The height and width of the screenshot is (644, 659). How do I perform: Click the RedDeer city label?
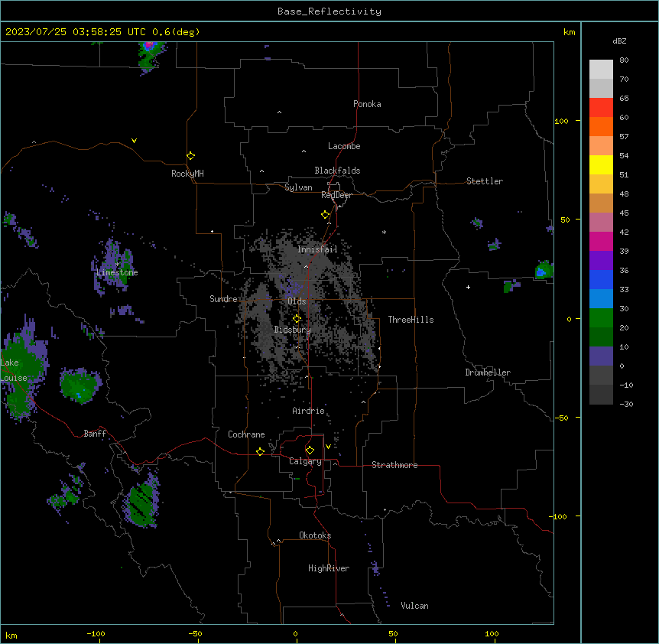coord(336,195)
